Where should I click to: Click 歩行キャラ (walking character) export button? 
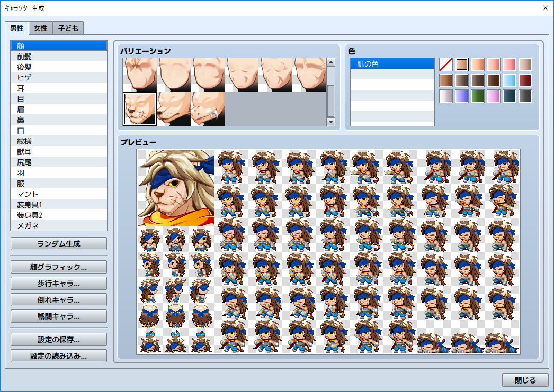58,283
